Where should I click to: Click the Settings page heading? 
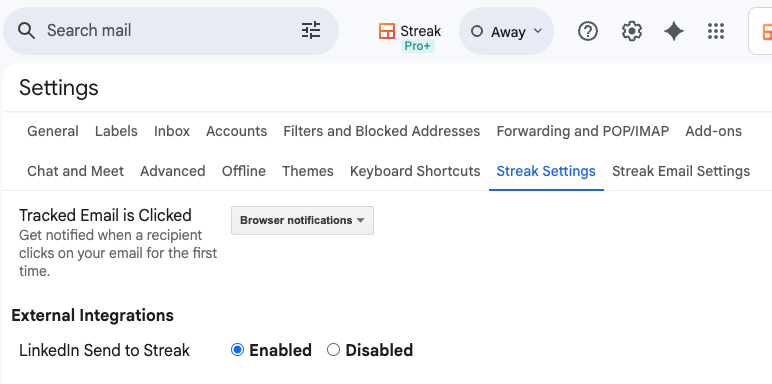[59, 88]
